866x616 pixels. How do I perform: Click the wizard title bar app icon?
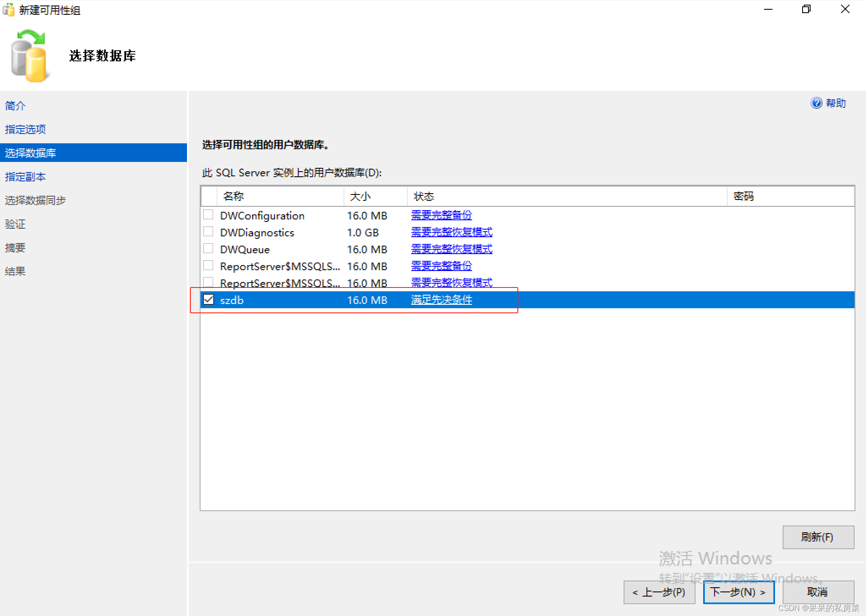pos(8,10)
